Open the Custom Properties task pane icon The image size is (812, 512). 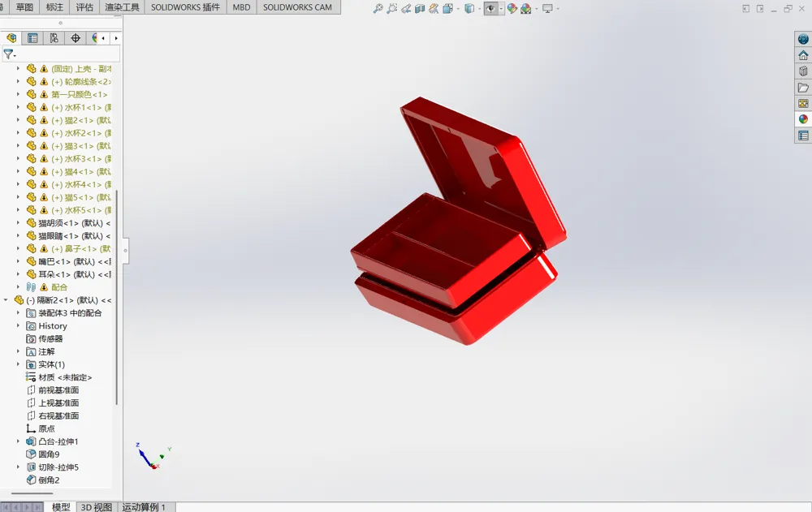click(803, 136)
